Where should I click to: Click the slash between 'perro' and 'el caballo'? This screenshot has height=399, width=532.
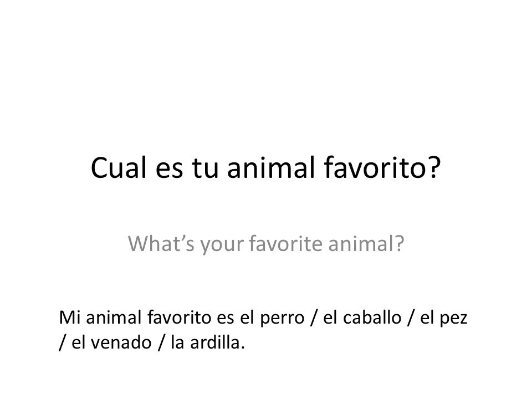[314, 318]
